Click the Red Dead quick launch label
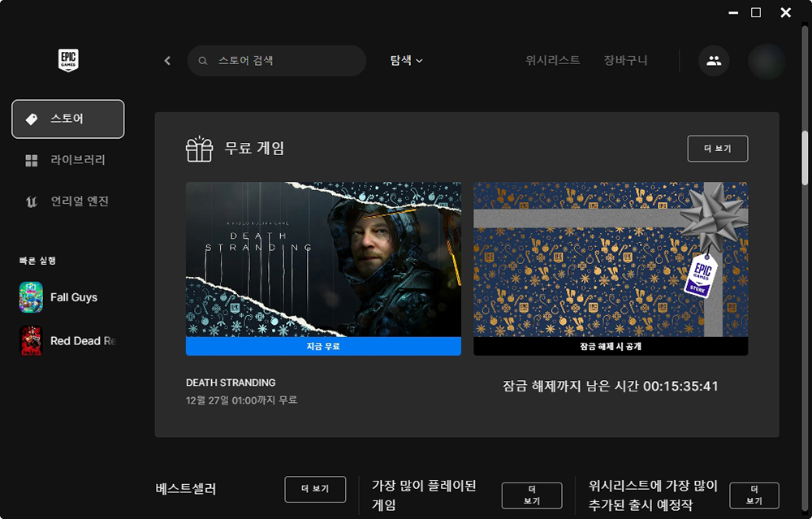 (x=83, y=341)
